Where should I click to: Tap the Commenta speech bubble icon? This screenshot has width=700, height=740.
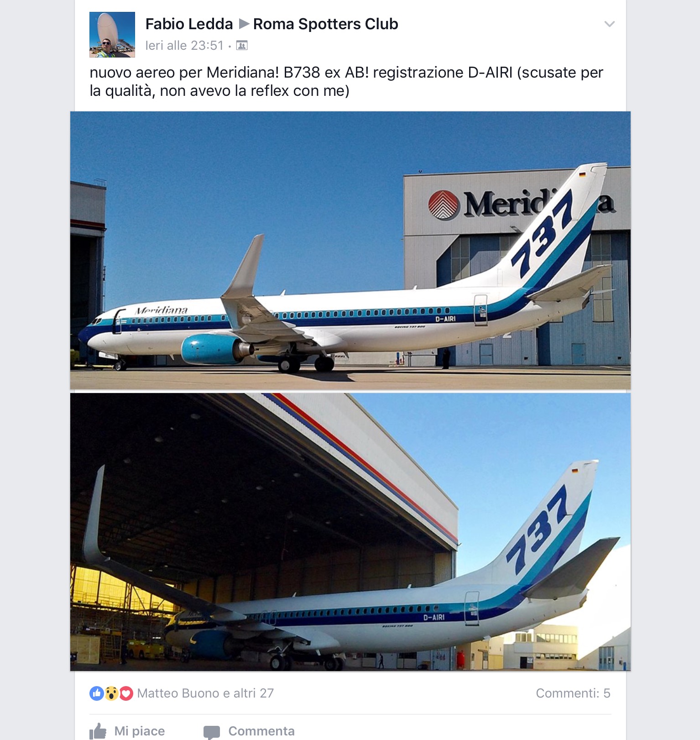pos(212,732)
